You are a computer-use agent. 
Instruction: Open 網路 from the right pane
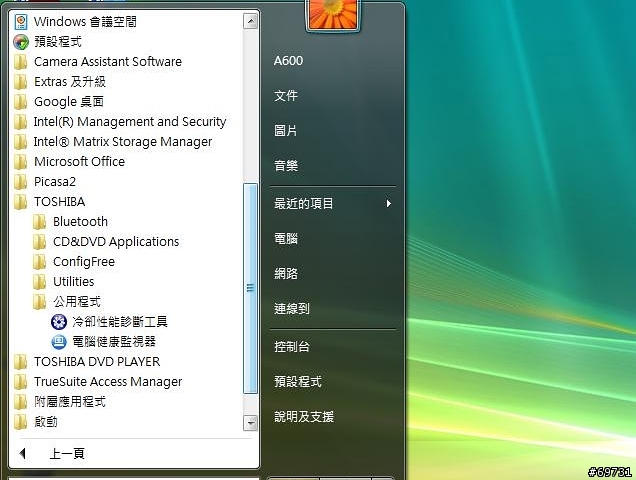(286, 273)
